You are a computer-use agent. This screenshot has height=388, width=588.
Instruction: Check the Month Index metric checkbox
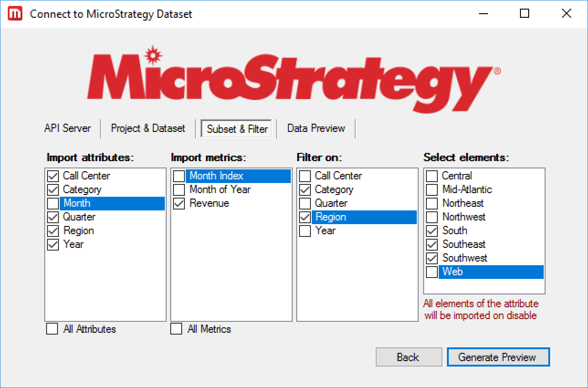[179, 176]
